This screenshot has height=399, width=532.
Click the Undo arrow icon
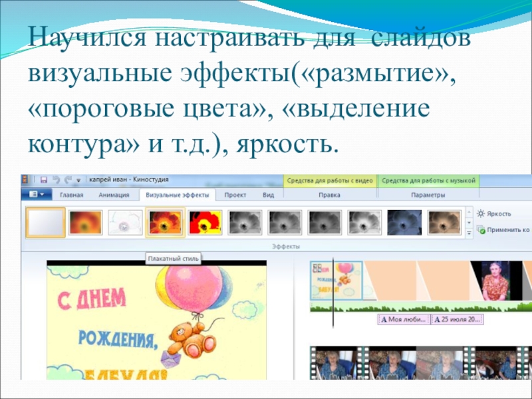[57, 180]
